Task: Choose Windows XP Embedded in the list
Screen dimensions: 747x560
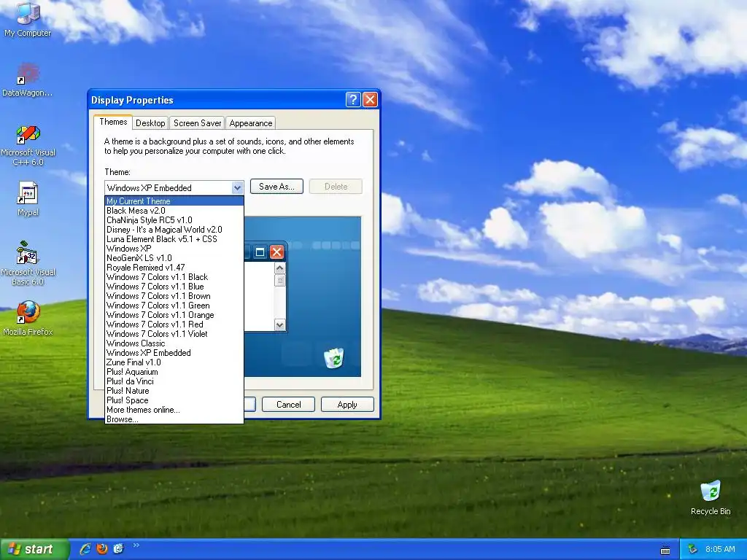Action: 174,353
